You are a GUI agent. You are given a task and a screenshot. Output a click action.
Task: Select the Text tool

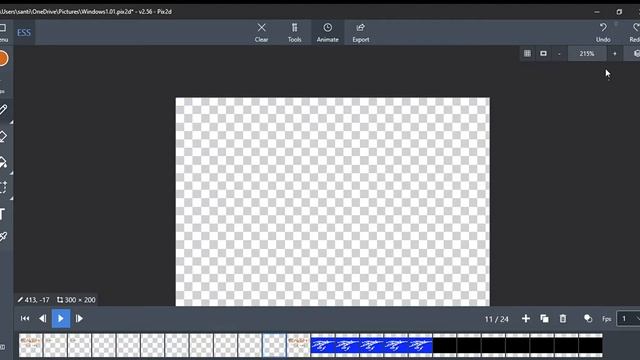(x=2, y=213)
